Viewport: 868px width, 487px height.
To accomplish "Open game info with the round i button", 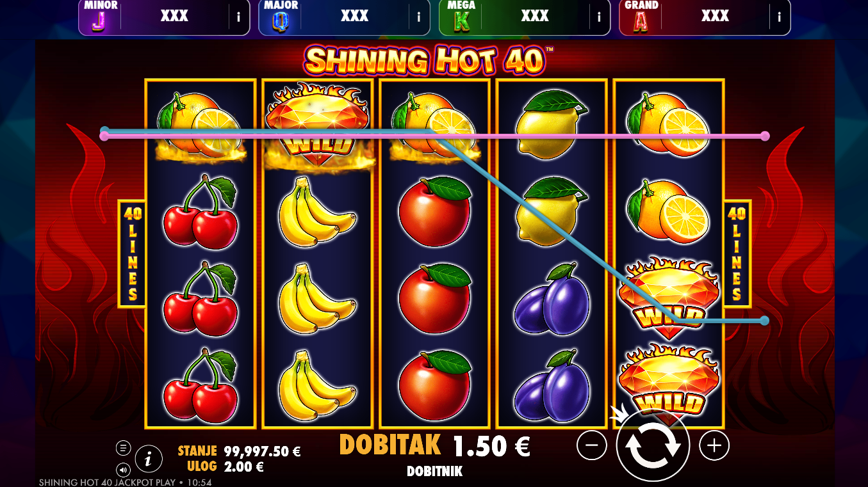I will [149, 458].
